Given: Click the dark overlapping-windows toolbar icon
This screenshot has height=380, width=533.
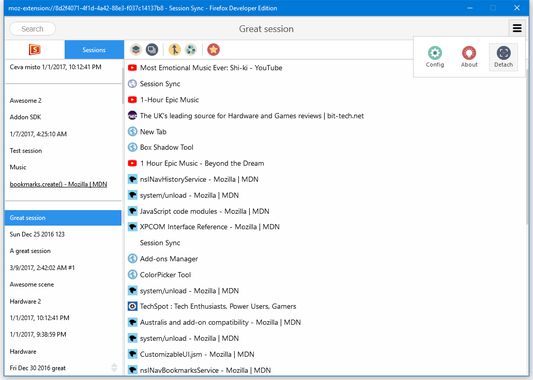Looking at the screenshot, I should tap(152, 50).
